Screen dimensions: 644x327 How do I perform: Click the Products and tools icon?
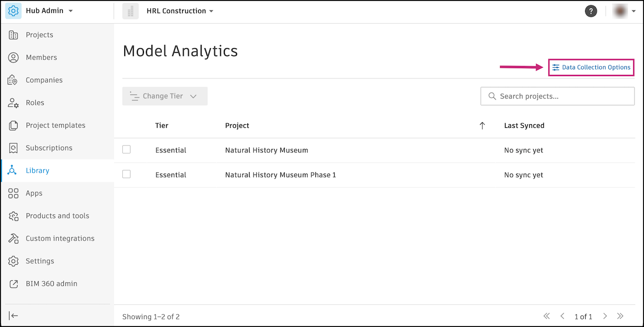click(14, 216)
